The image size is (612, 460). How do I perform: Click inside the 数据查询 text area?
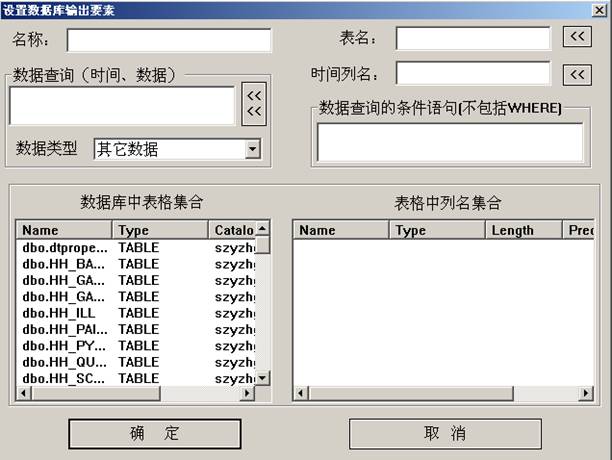click(x=122, y=106)
